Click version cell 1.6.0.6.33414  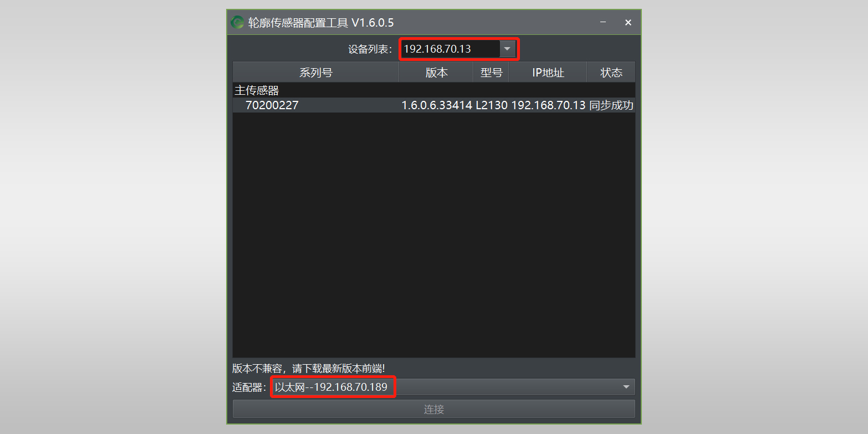pos(437,105)
